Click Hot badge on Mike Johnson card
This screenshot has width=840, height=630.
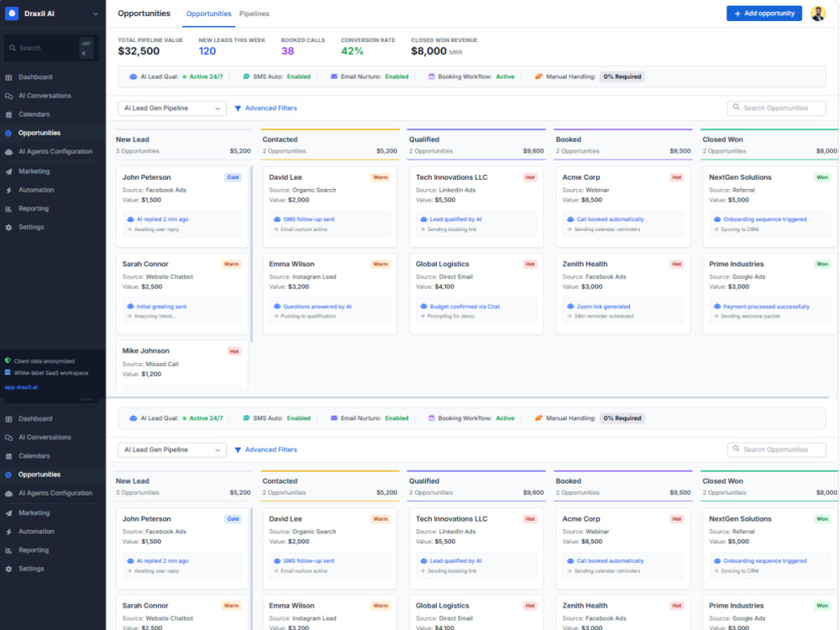[x=234, y=351]
